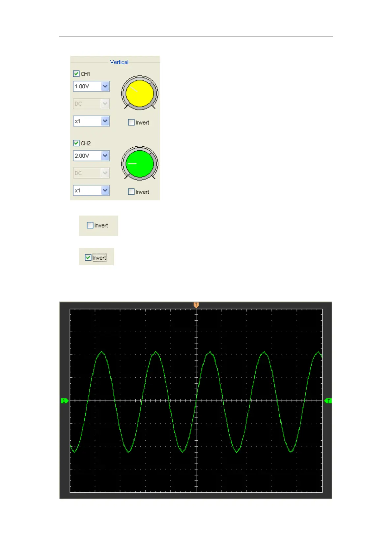Uncheck the CH1 channel checkbox
Image resolution: width=392 pixels, height=555 pixels.
[76, 74]
